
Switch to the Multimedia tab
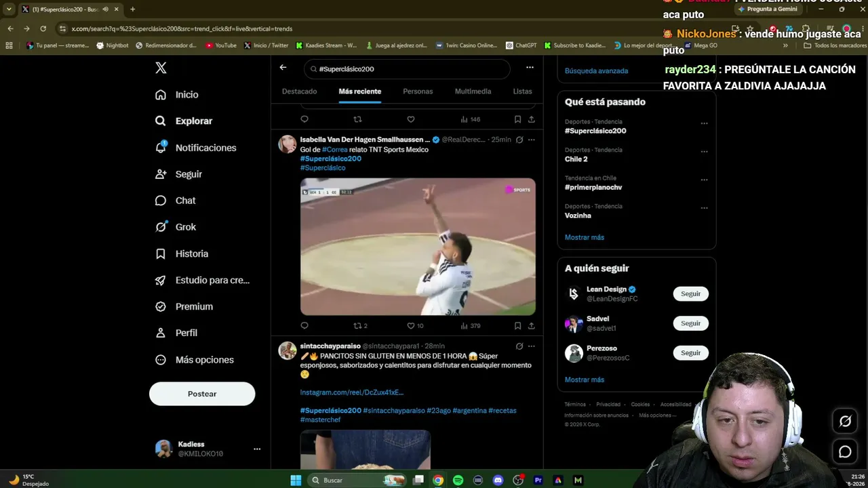pos(473,91)
